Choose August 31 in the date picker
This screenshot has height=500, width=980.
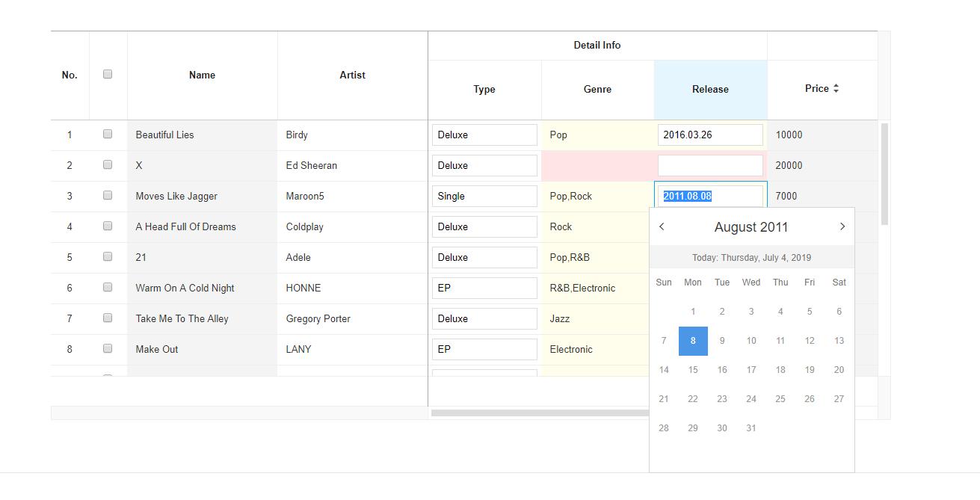[x=751, y=428]
